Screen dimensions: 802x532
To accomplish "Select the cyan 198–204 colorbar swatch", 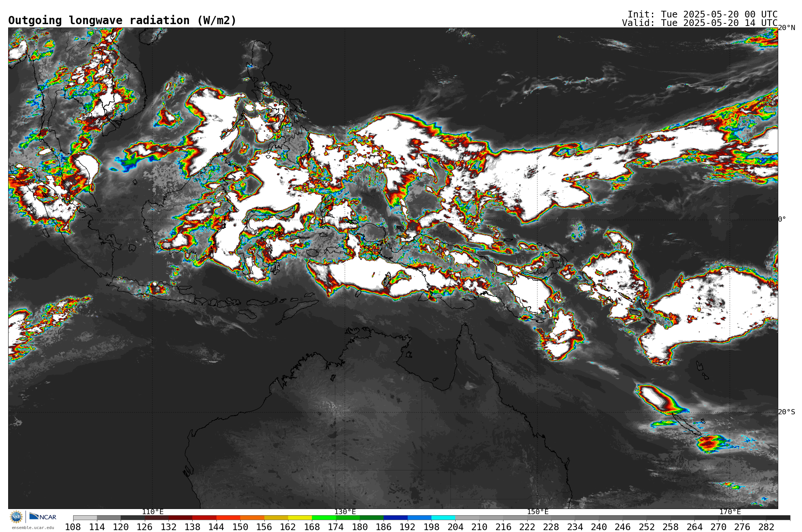I will pos(443,518).
